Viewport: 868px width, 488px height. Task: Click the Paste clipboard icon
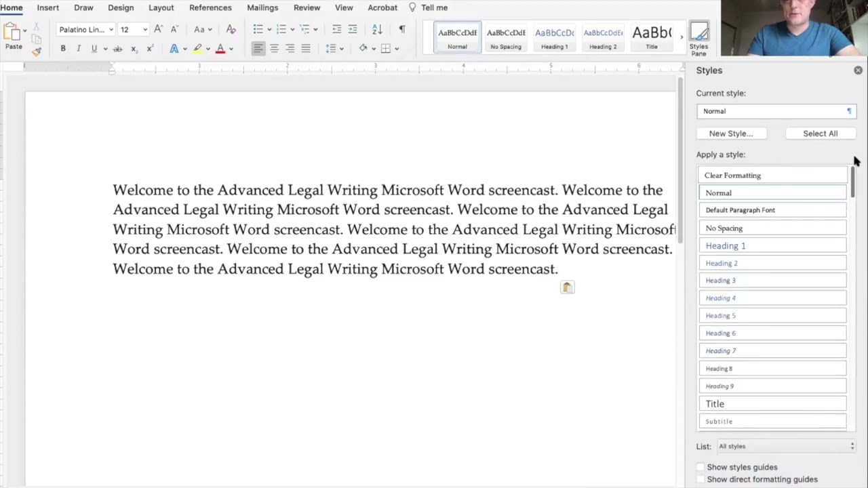(12, 32)
